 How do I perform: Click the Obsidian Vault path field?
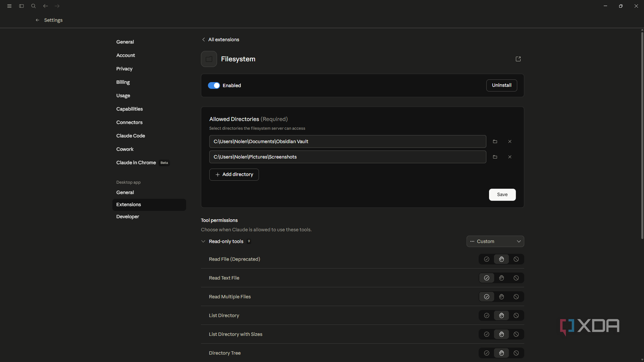347,142
